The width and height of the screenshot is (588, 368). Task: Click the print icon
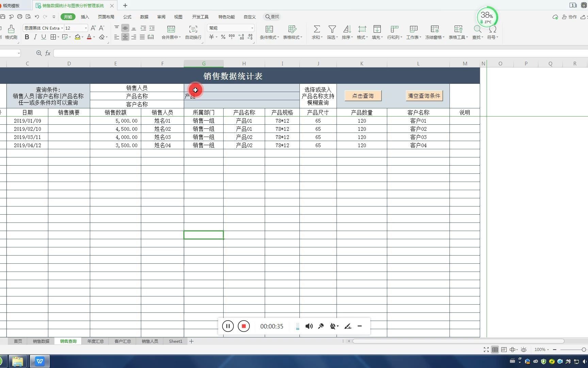tap(20, 17)
